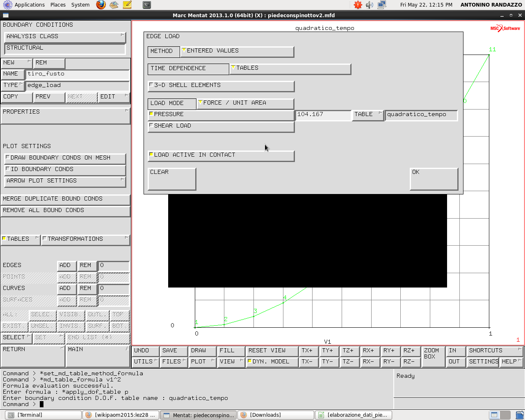Open the HELP menu in bottom toolbar
The height and width of the screenshot is (420, 525).
511,362
